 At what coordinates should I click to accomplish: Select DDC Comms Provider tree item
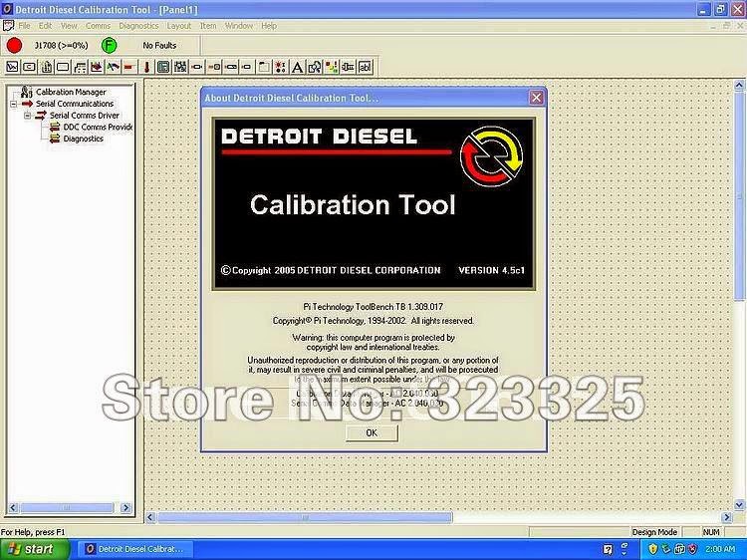(98, 127)
